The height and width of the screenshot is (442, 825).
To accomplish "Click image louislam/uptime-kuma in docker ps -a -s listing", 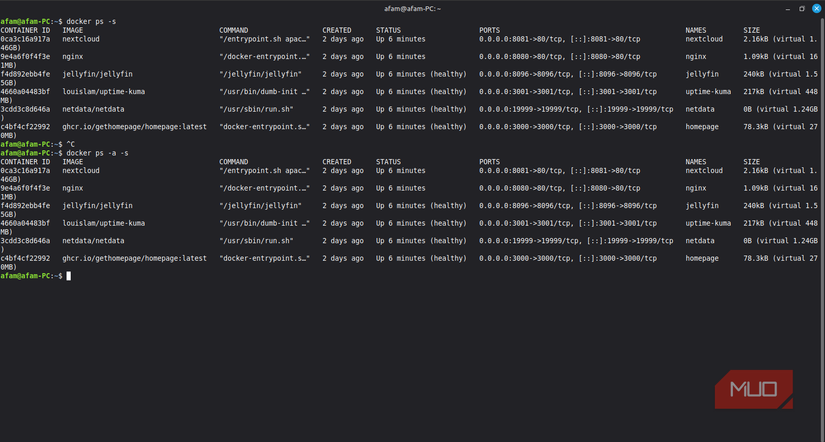I will 104,223.
